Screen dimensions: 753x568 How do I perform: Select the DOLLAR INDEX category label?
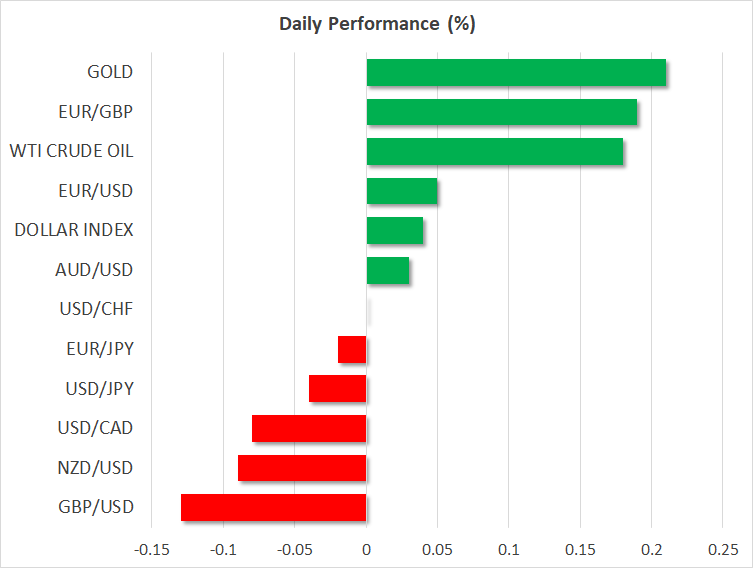click(x=74, y=230)
